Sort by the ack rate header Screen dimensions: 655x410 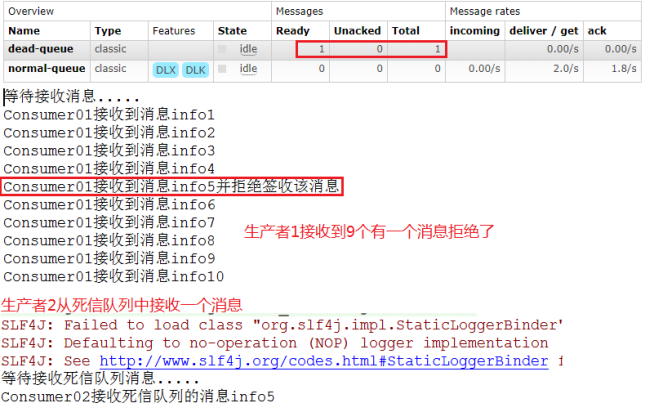pos(597,31)
